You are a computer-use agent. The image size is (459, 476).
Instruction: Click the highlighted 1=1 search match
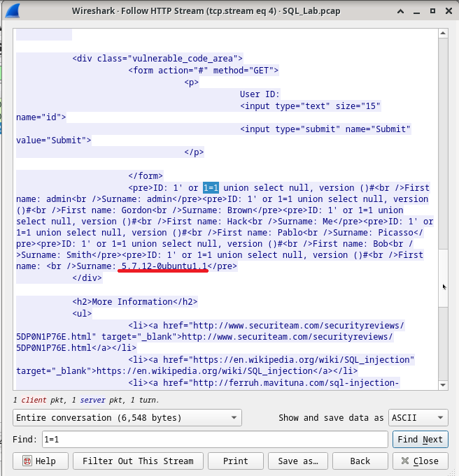pos(211,188)
